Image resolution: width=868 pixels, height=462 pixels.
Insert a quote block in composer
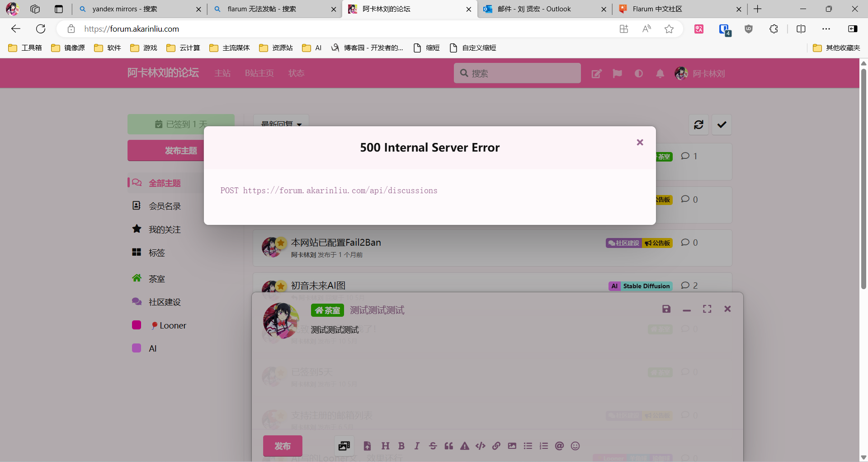click(448, 446)
